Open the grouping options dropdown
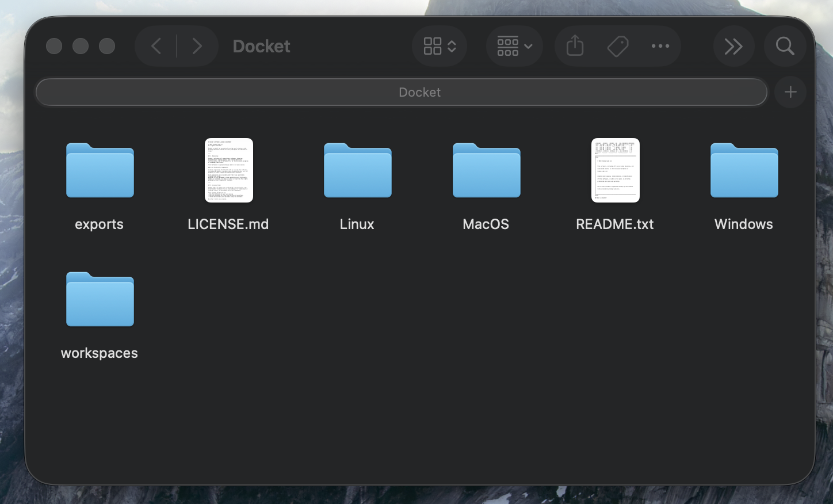 click(514, 46)
